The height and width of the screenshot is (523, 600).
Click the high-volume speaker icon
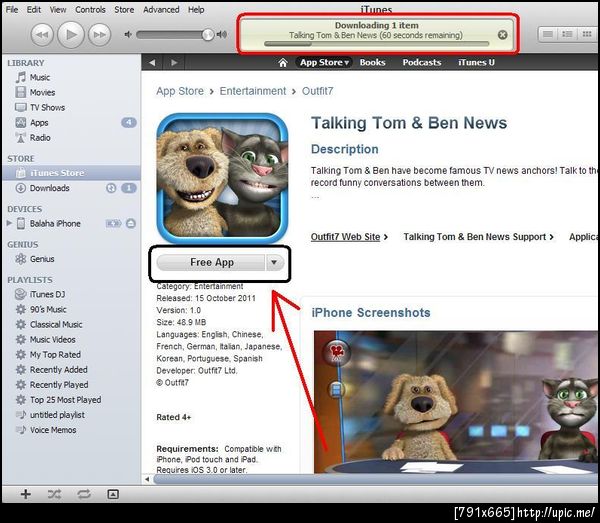pos(222,35)
